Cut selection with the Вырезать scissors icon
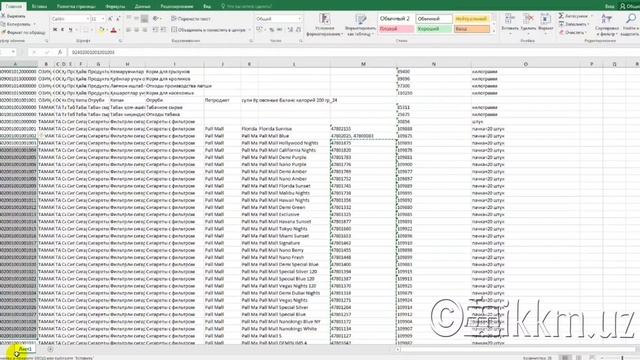 tap(2, 16)
